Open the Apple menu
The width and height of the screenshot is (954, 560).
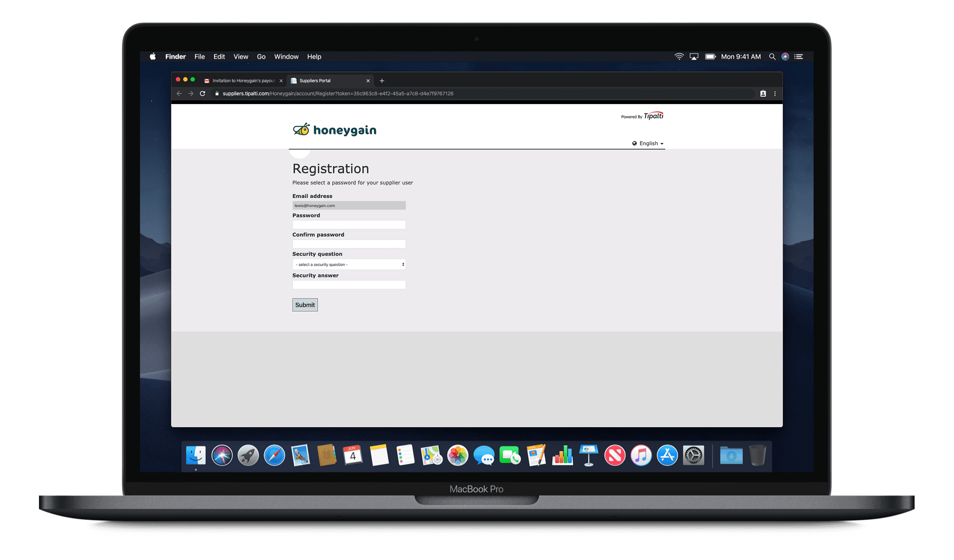pos(153,56)
